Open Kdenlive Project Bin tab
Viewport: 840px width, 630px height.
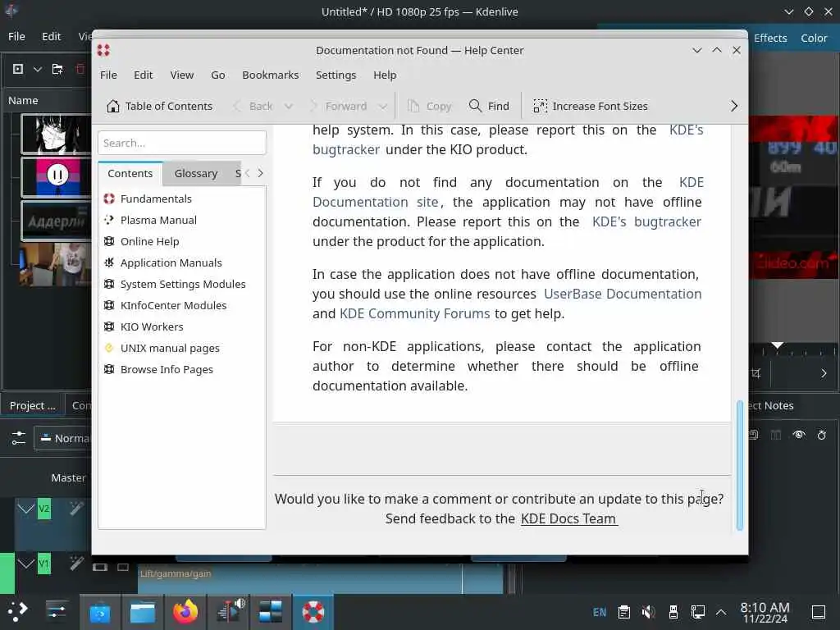click(32, 405)
